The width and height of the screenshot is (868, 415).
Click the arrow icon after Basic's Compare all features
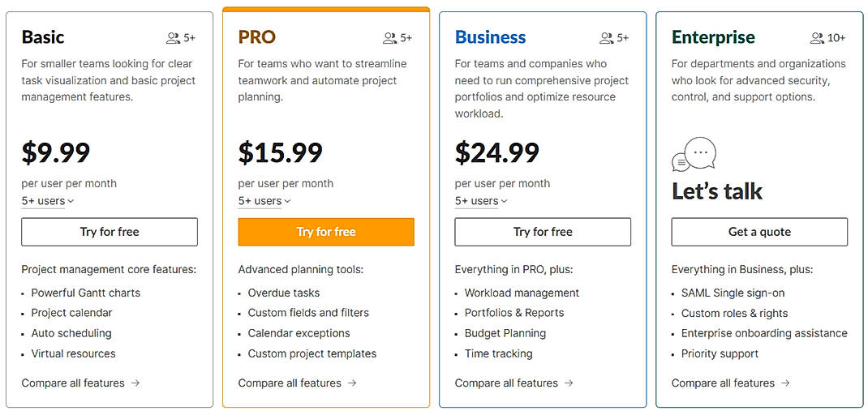coord(135,383)
